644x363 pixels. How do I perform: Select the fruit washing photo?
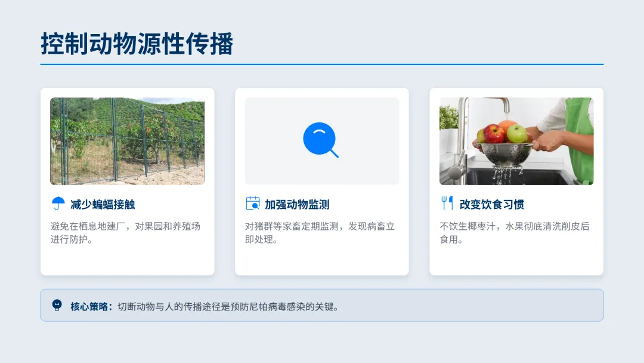click(516, 141)
